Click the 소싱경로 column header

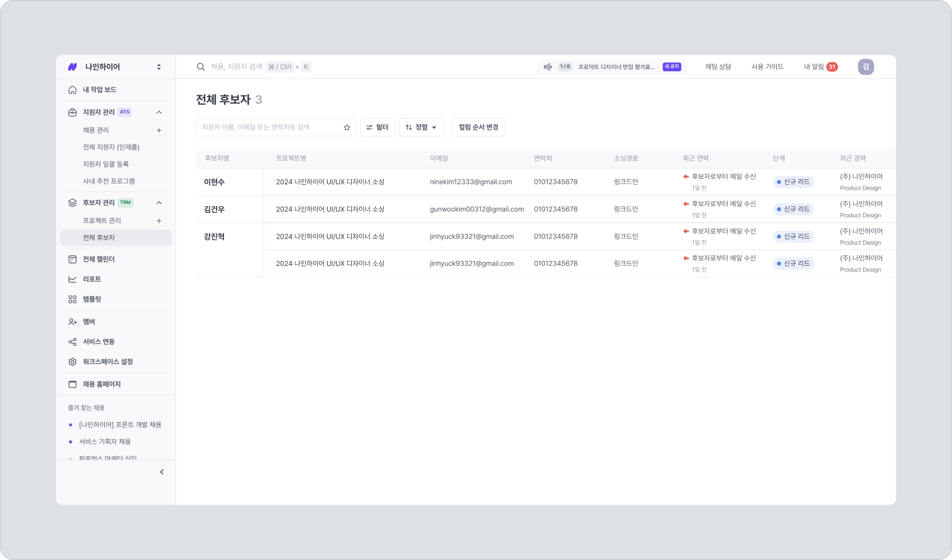(x=626, y=158)
